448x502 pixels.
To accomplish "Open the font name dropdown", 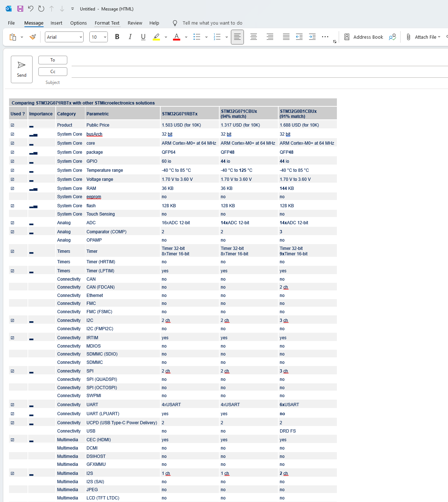I will 81,37.
